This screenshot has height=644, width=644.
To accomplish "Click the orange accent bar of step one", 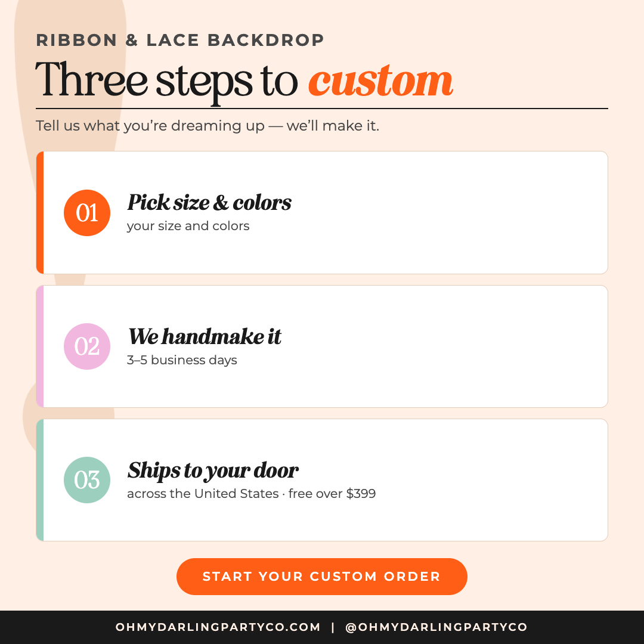I will click(x=40, y=212).
